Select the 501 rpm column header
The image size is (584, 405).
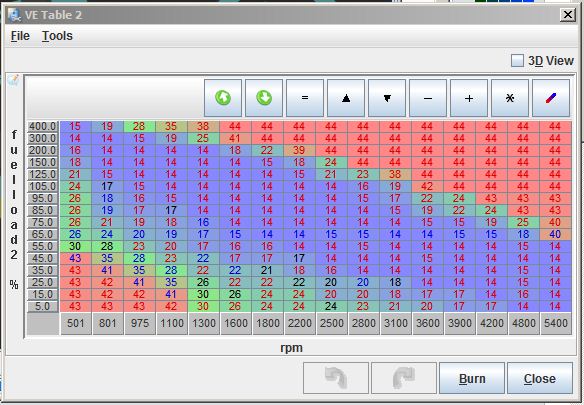76,323
